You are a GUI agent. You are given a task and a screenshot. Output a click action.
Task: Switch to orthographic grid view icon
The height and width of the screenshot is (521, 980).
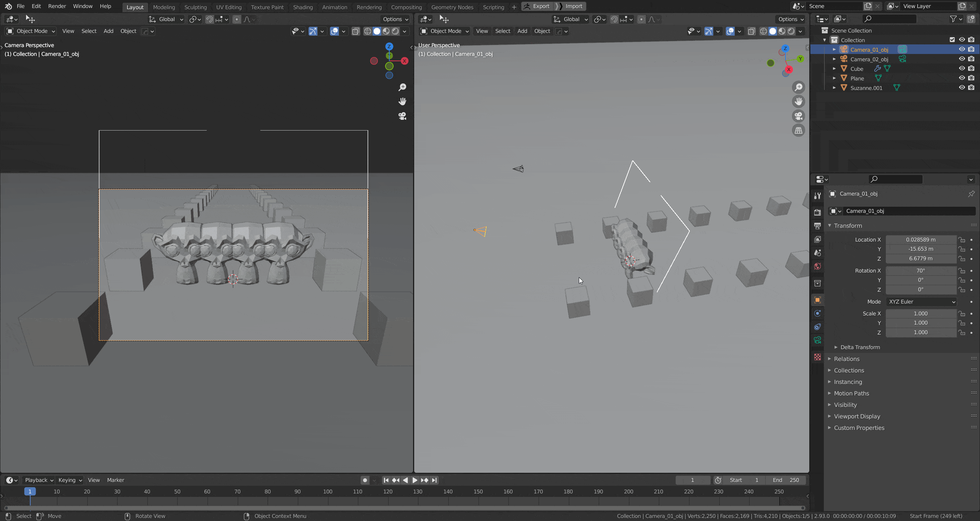pyautogui.click(x=799, y=131)
